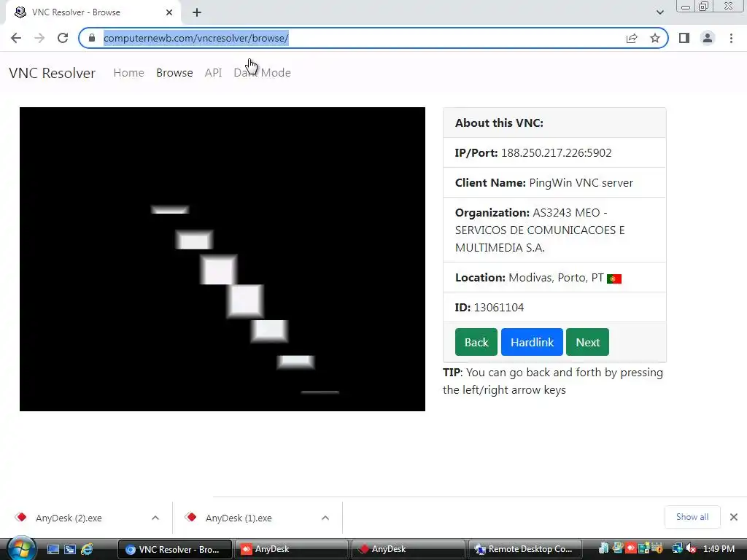Viewport: 747px width, 560px height.
Task: Open the Windows Start orb
Action: click(x=21, y=548)
